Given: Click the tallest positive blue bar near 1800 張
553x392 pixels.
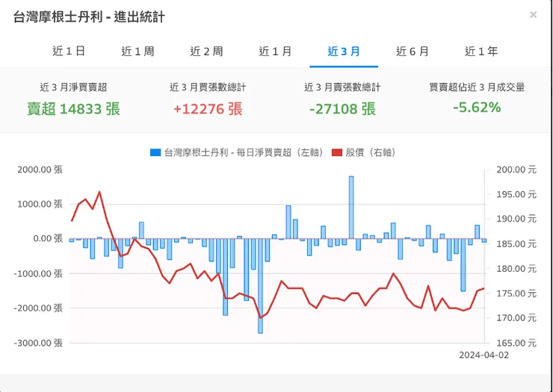Looking at the screenshot, I should (x=351, y=208).
